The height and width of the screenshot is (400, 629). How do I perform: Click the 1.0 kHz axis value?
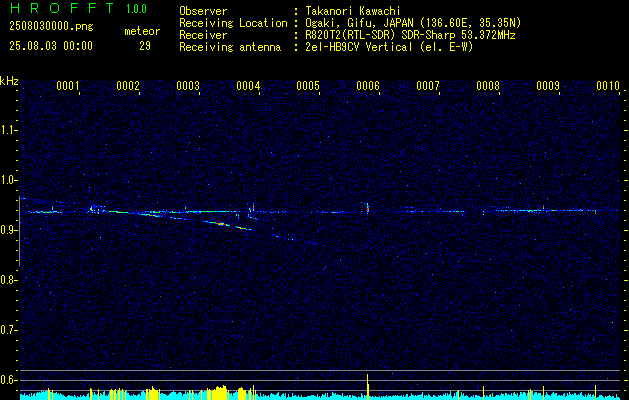[9, 180]
